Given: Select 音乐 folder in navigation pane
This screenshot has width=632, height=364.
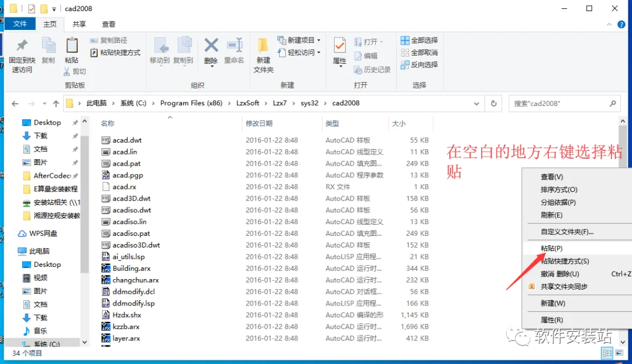Looking at the screenshot, I should click(x=40, y=331).
